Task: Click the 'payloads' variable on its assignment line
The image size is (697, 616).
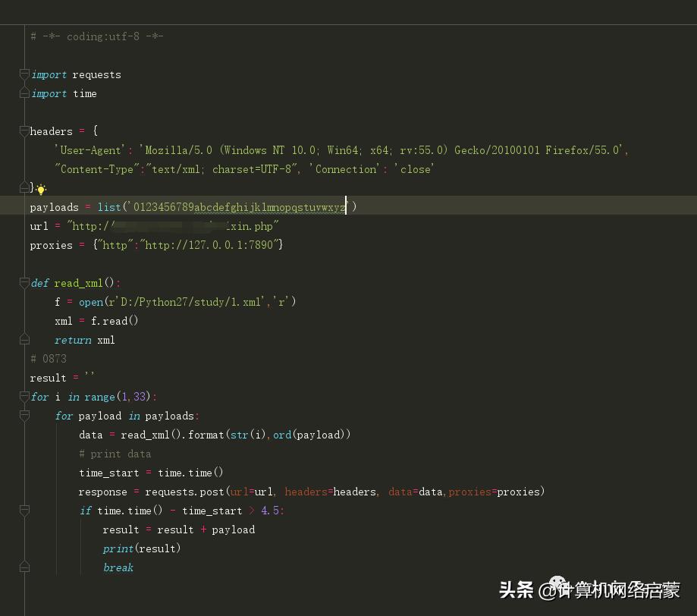Action: (55, 207)
